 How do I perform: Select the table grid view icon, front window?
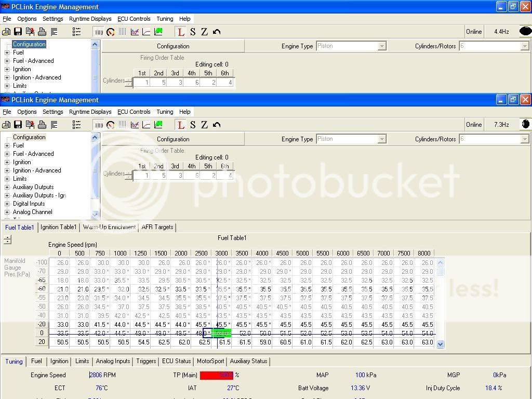click(99, 125)
